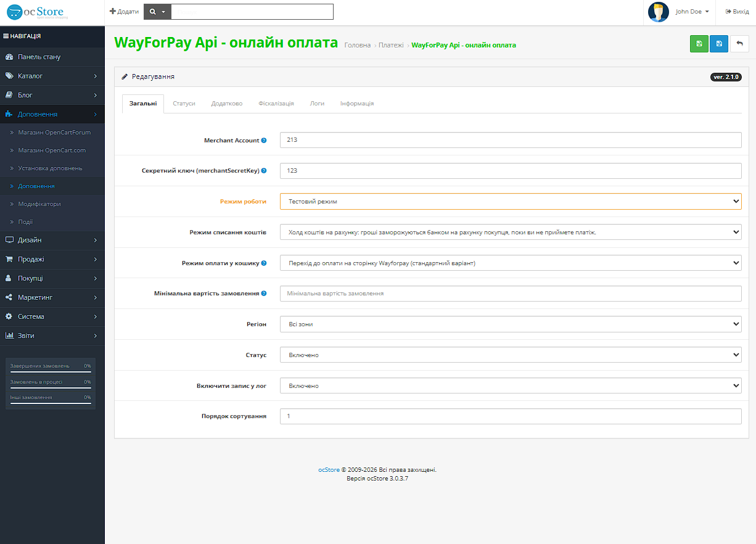This screenshot has height=544, width=756.
Task: Click the Порядок сортування input field
Action: 511,416
